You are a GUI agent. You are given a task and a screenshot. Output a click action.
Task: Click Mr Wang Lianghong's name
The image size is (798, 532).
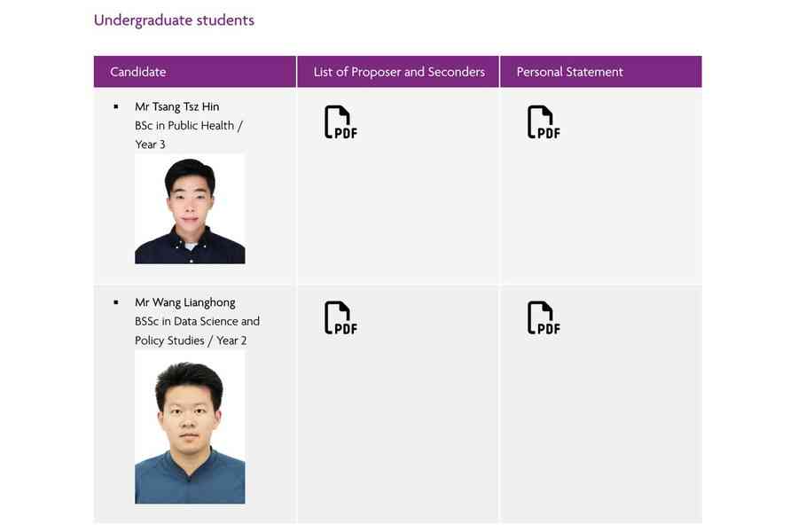pyautogui.click(x=186, y=302)
